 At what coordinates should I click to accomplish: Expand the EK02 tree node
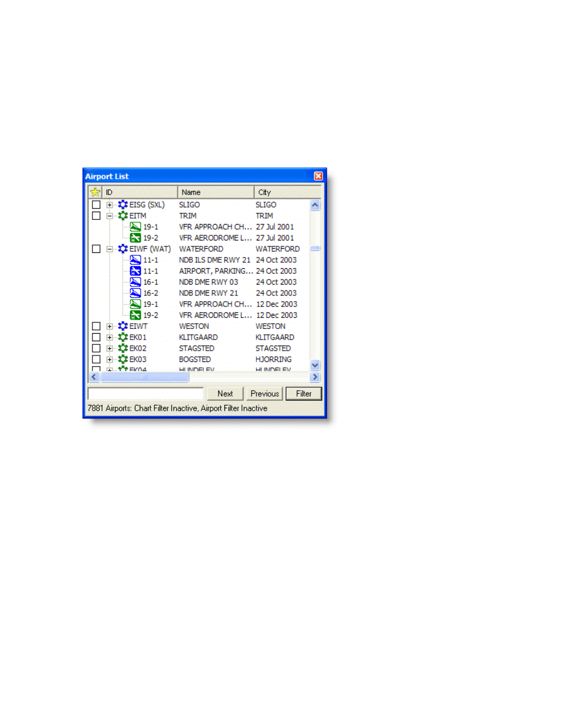[x=110, y=349]
